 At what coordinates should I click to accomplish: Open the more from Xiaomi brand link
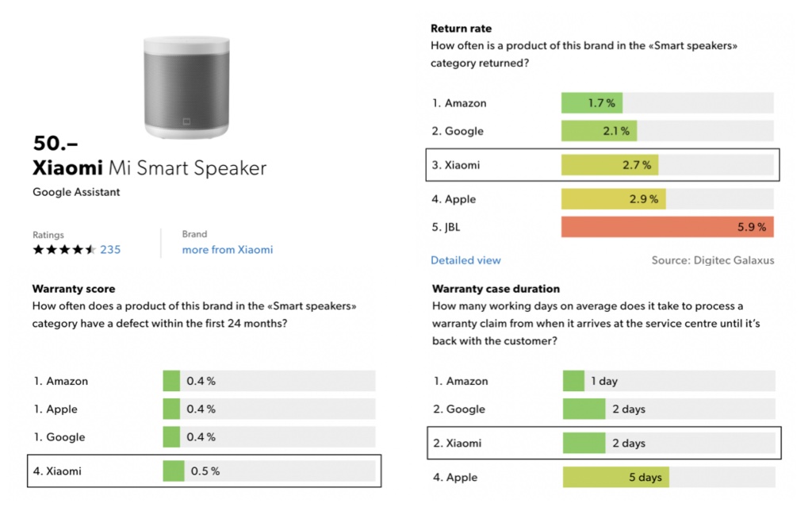[x=227, y=249]
